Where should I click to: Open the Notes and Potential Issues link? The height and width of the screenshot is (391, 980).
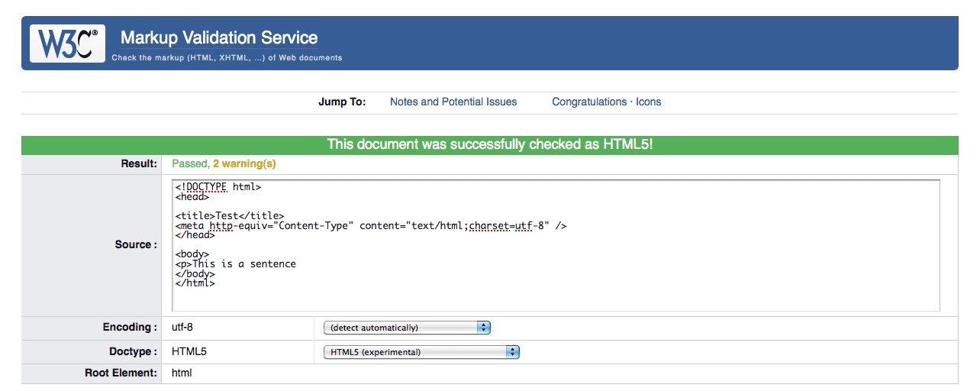pyautogui.click(x=453, y=102)
